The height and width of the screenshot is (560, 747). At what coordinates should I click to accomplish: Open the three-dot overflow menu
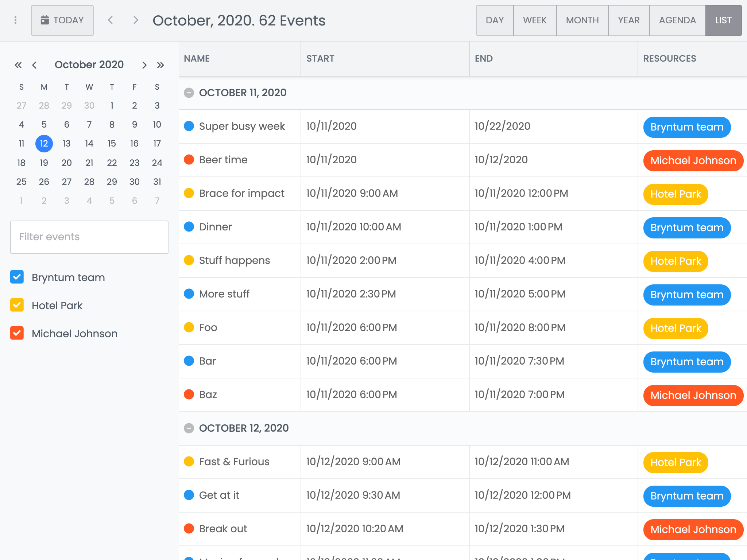(x=15, y=20)
